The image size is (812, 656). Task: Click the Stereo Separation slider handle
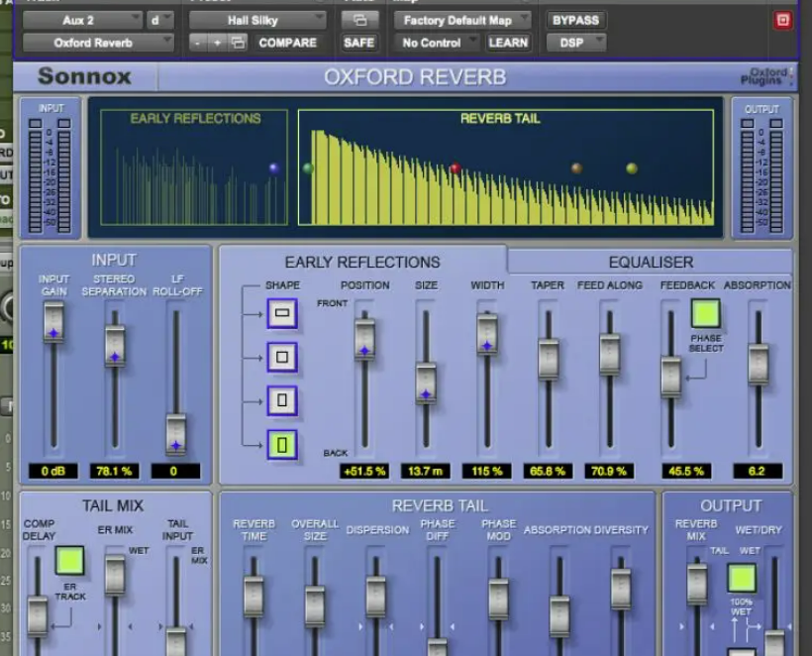[x=115, y=347]
